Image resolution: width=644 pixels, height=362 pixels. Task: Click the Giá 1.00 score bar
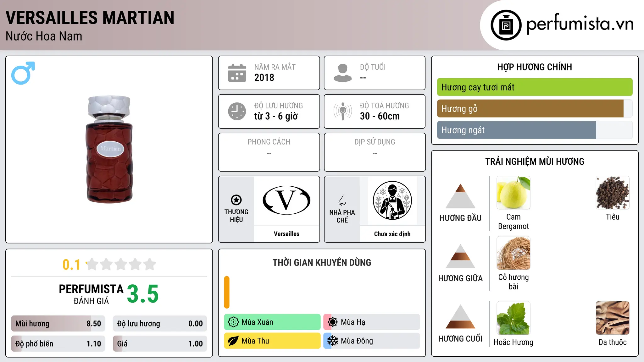pos(160,343)
